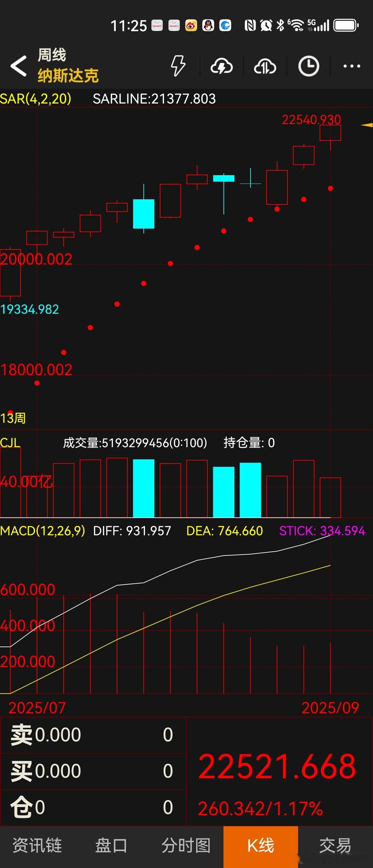Tap the DIFF: 931.957 value
The width and height of the screenshot is (373, 868).
click(132, 531)
